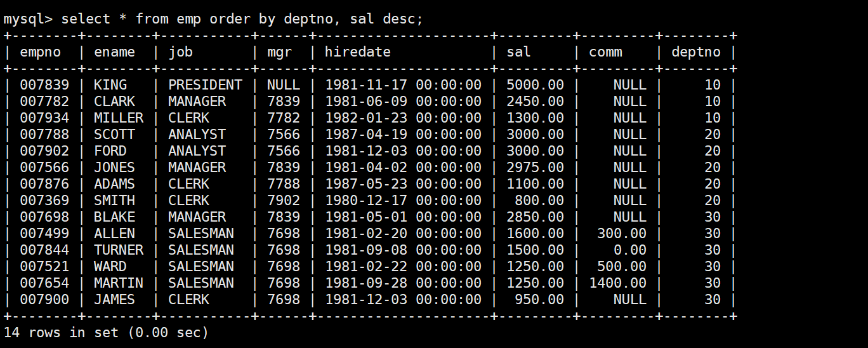Click salary 950.00 in JAMES row
This screenshot has width=868, height=348.
(539, 300)
